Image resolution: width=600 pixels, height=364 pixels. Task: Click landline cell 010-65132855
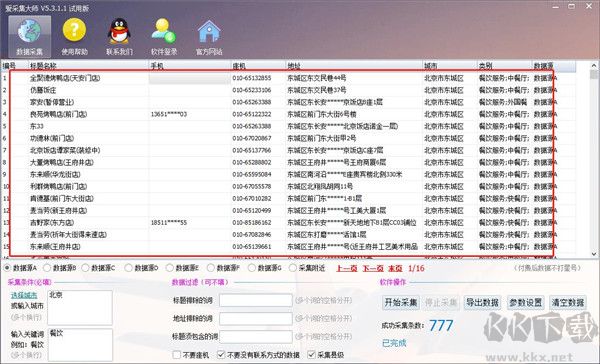tap(252, 78)
